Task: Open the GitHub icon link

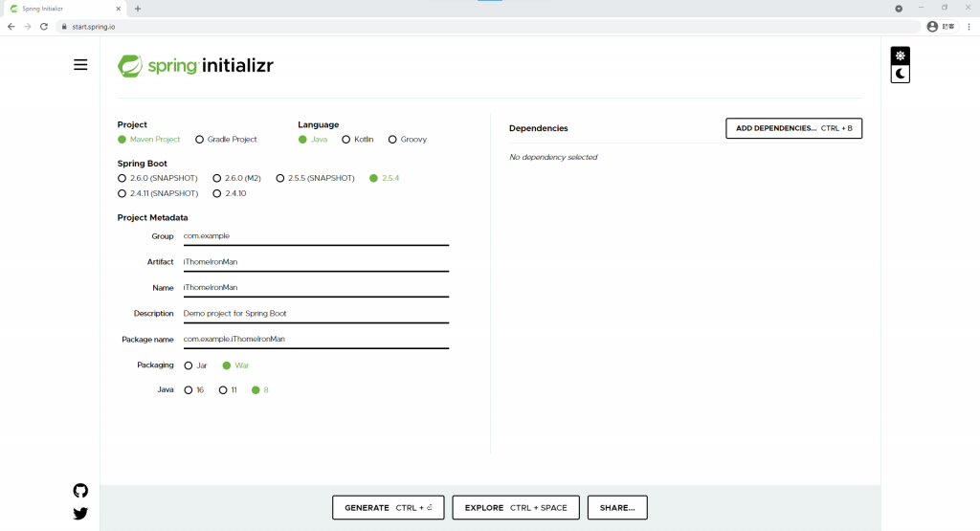Action: point(80,491)
